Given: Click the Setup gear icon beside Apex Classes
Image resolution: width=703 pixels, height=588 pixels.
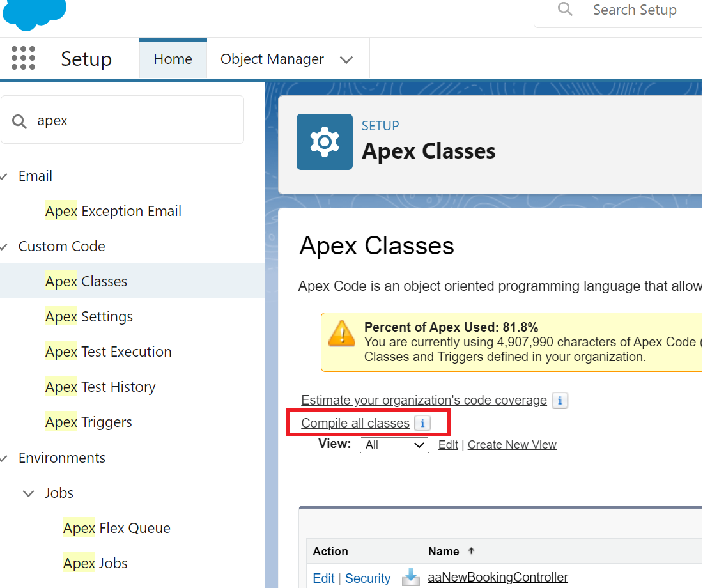Looking at the screenshot, I should pos(325,142).
